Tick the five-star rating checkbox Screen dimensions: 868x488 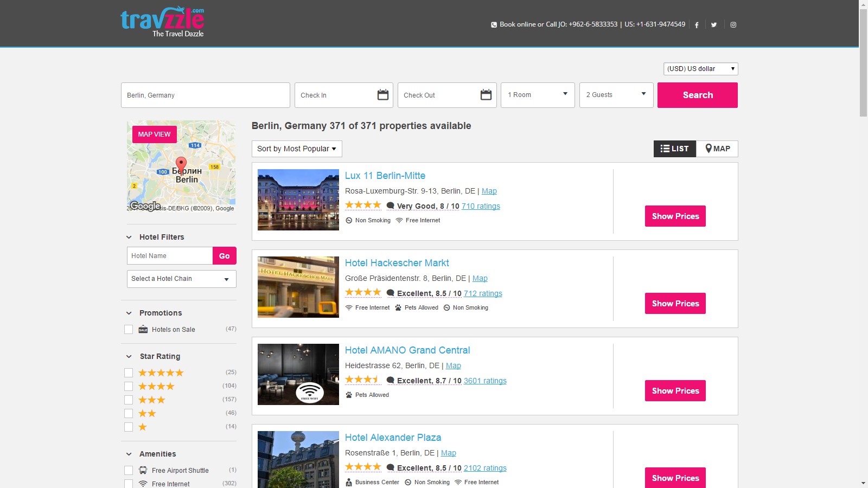click(129, 373)
